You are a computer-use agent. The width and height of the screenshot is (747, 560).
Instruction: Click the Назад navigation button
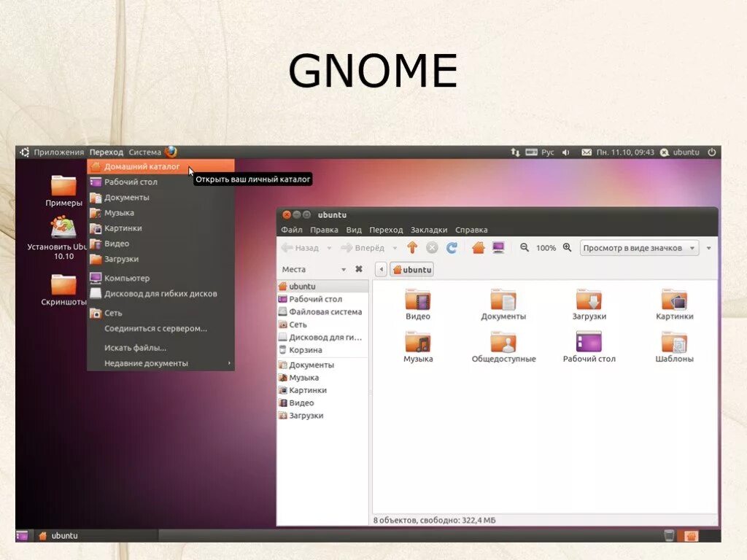301,248
